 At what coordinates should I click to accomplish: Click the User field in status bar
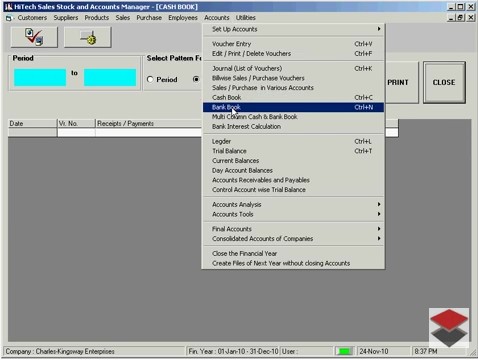pyautogui.click(x=307, y=351)
